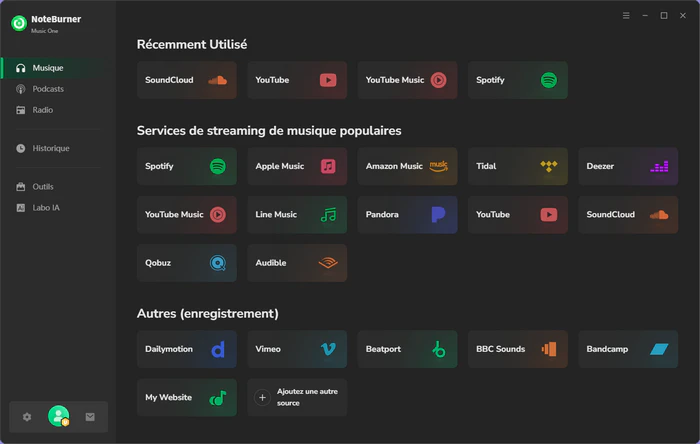Pick Bandcamp recording source
Viewport: 700px width, 444px height.
click(628, 349)
